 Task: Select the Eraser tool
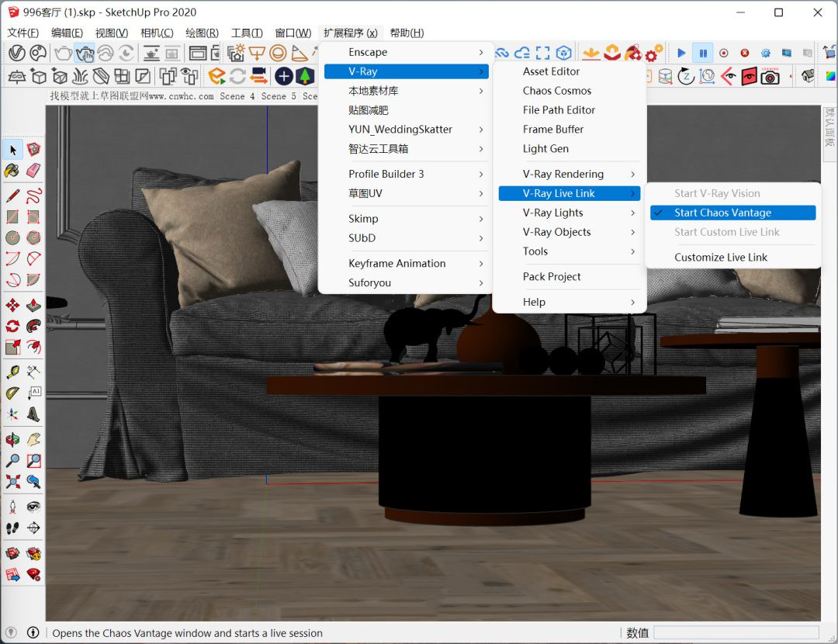point(33,171)
